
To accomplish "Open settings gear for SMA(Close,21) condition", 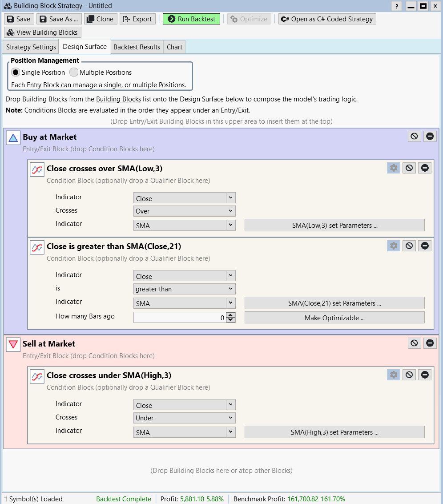I will (393, 246).
